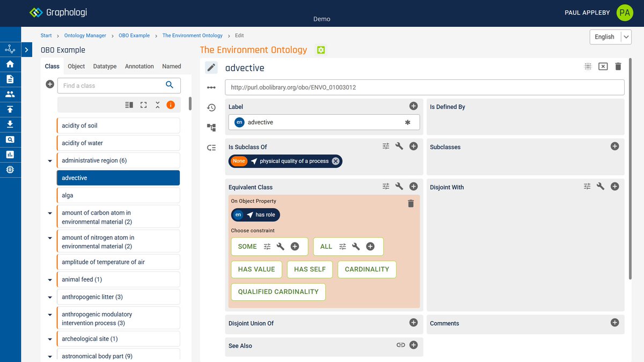This screenshot has width=644, height=362.
Task: Click the plus in the SOME constraint
Action: (295, 246)
